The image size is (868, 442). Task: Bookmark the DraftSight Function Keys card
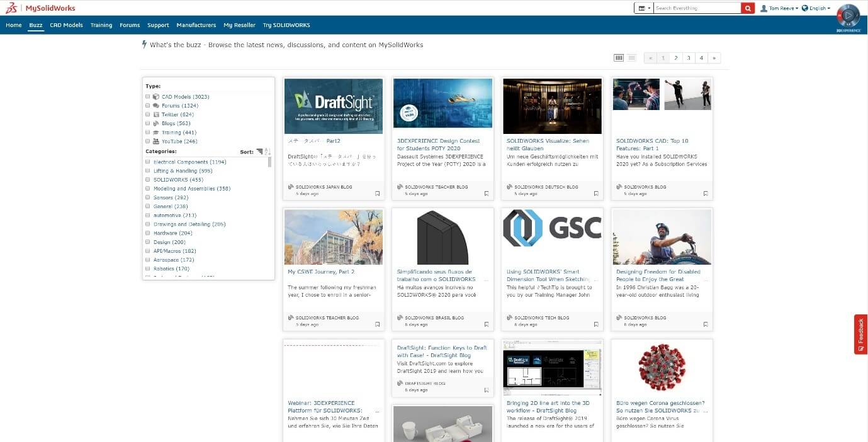click(487, 390)
